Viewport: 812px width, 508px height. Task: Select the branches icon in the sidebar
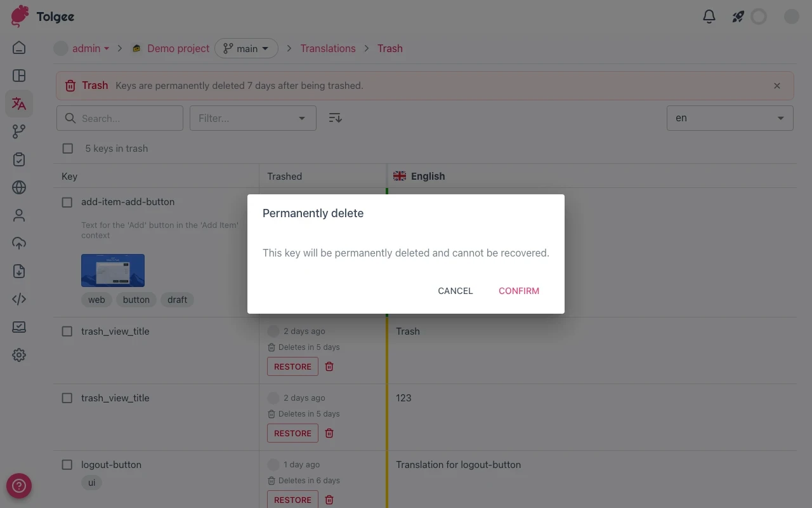pos(19,131)
